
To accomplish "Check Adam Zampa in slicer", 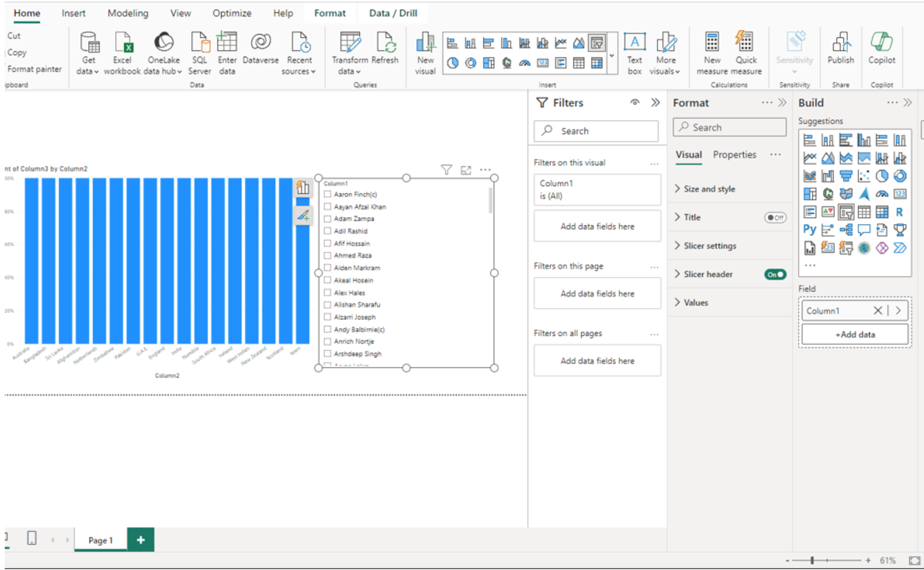I will click(x=327, y=219).
